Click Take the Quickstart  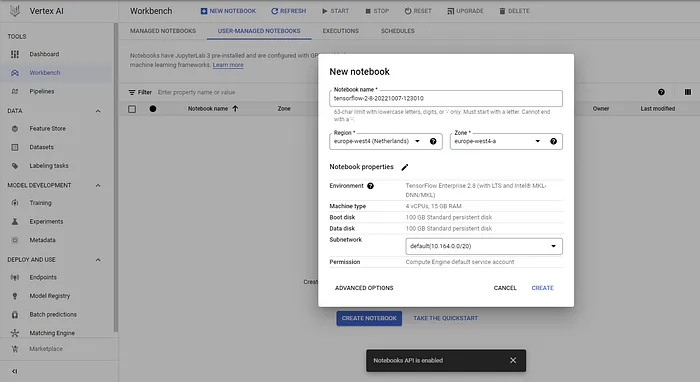click(x=446, y=319)
